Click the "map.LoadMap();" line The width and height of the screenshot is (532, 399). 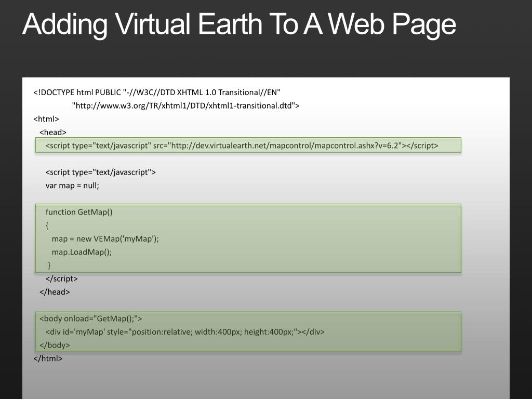tap(82, 252)
